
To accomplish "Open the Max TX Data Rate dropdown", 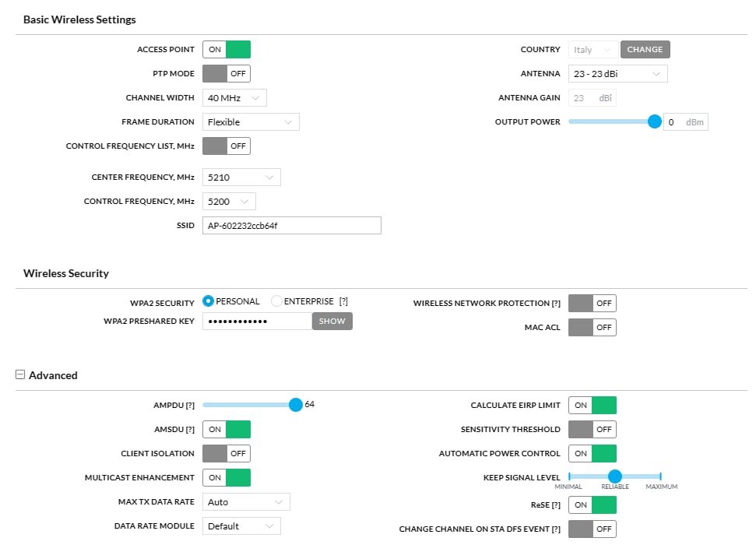I will point(246,502).
